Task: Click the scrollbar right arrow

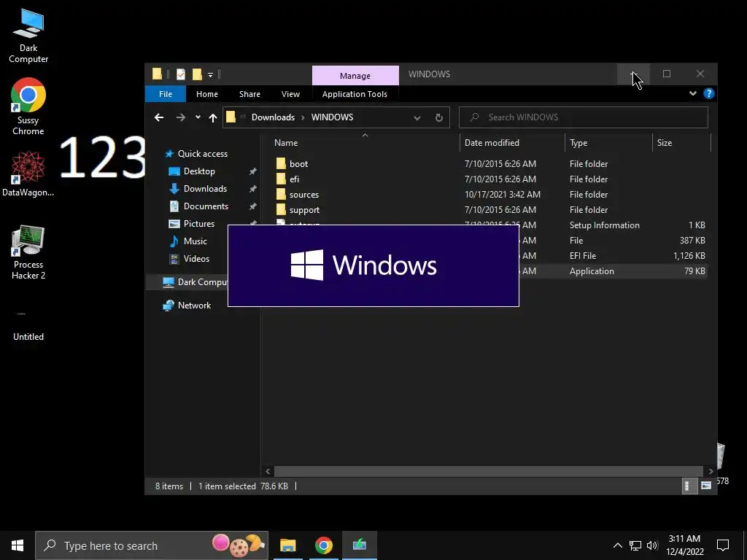Action: tap(711, 471)
